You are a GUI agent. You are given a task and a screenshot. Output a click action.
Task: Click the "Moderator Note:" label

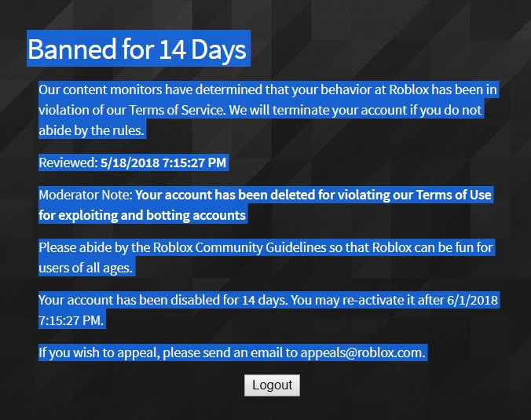pos(86,194)
